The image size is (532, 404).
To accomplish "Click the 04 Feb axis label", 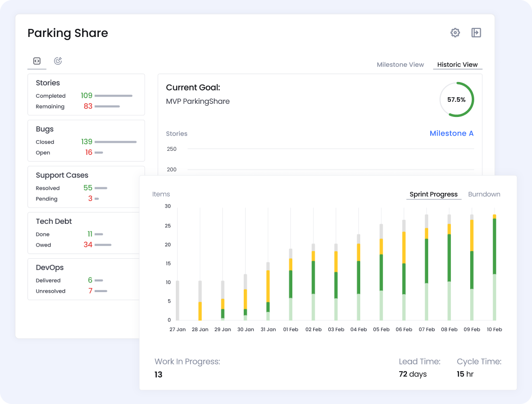I will coord(359,330).
